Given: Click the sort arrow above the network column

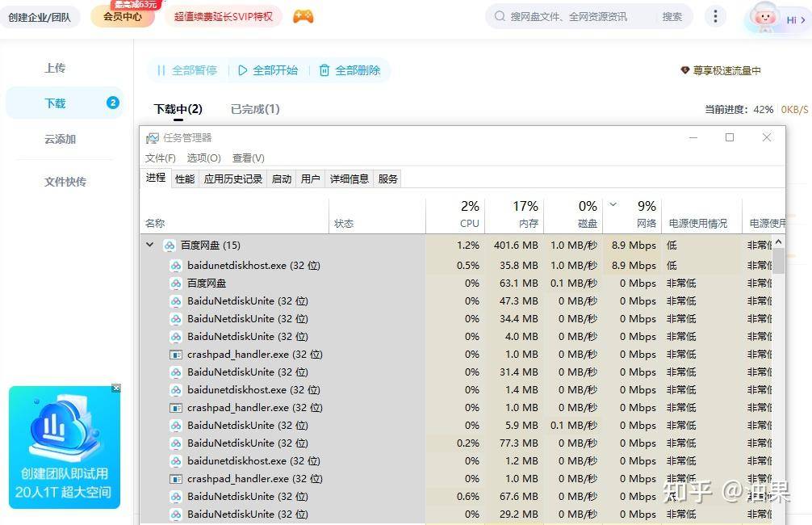Looking at the screenshot, I should pyautogui.click(x=613, y=204).
